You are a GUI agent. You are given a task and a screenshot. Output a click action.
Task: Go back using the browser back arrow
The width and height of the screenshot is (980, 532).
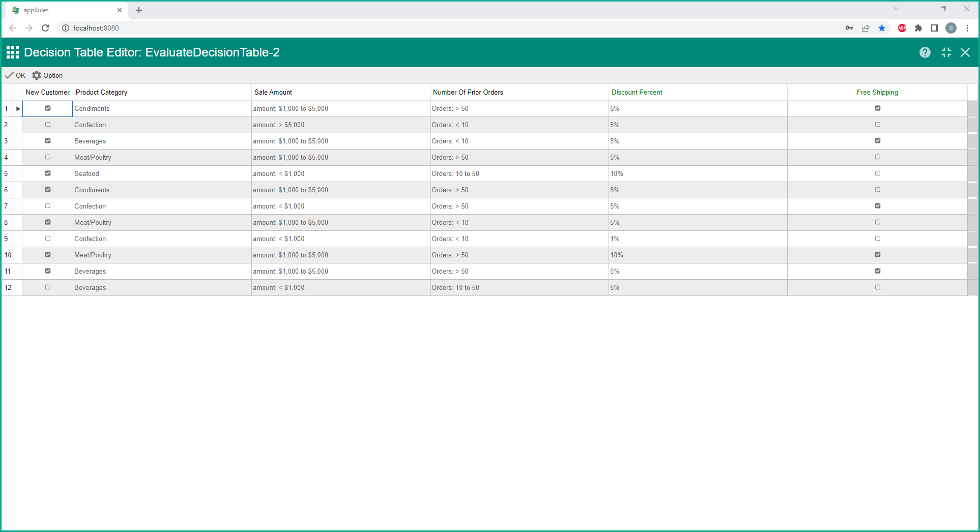point(13,28)
